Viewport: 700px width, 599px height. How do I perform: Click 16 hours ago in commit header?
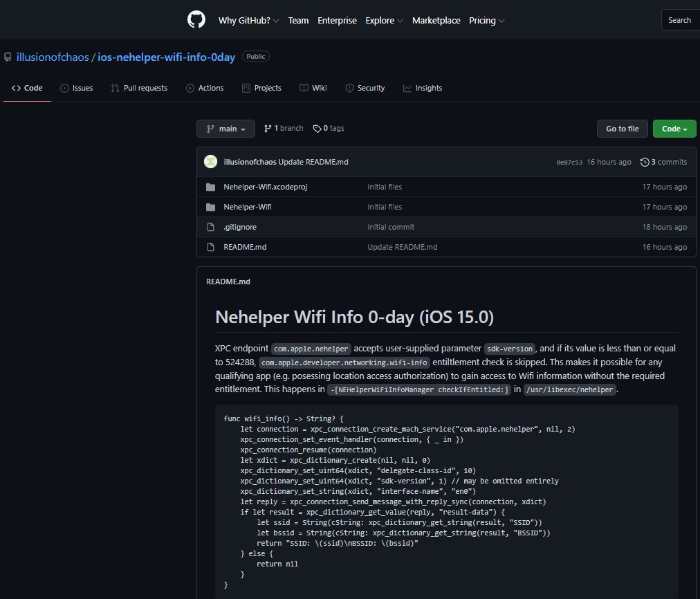[609, 162]
